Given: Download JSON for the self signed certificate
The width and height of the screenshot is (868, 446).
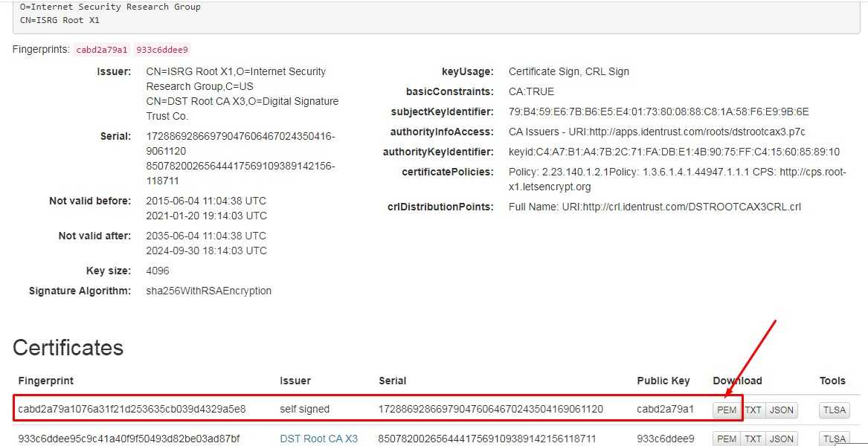Looking at the screenshot, I should click(782, 410).
